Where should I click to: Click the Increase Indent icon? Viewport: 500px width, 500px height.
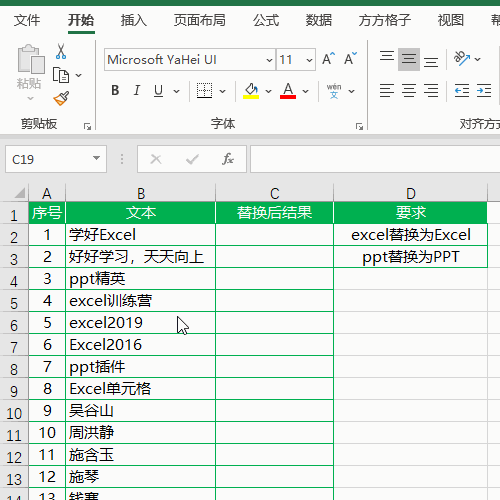(484, 91)
